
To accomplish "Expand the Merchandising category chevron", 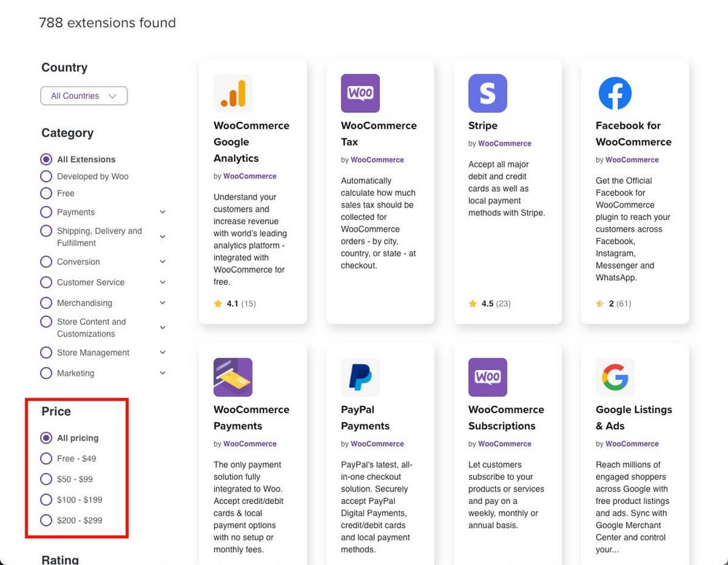I will (162, 303).
